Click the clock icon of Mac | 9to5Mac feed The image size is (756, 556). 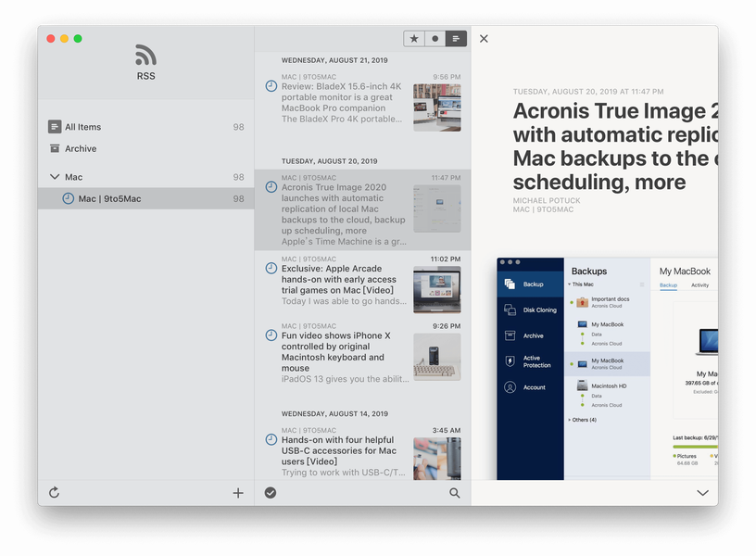(68, 198)
